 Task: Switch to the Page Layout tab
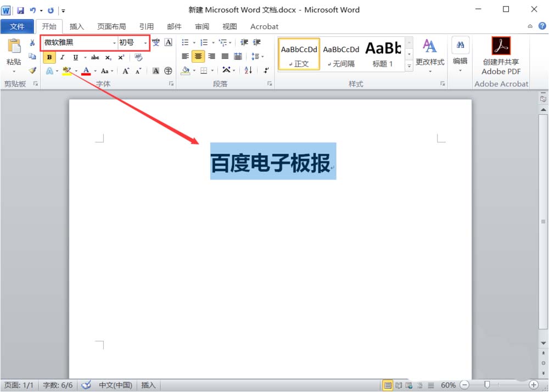[111, 26]
